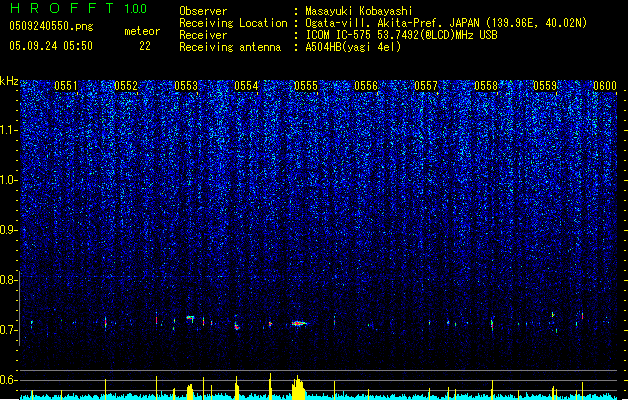Click the 0600 time marker
This screenshot has width=629, height=400.
pyautogui.click(x=605, y=86)
